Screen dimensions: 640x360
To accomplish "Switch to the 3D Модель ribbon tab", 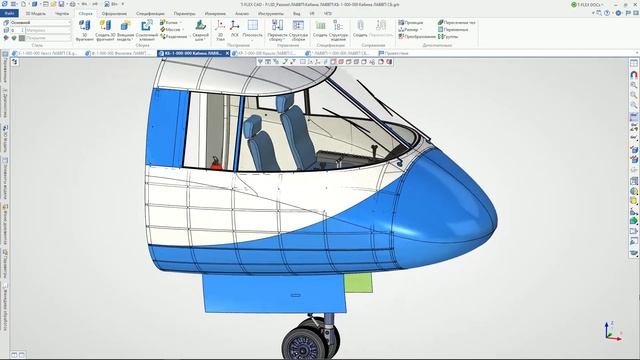I will point(36,13).
